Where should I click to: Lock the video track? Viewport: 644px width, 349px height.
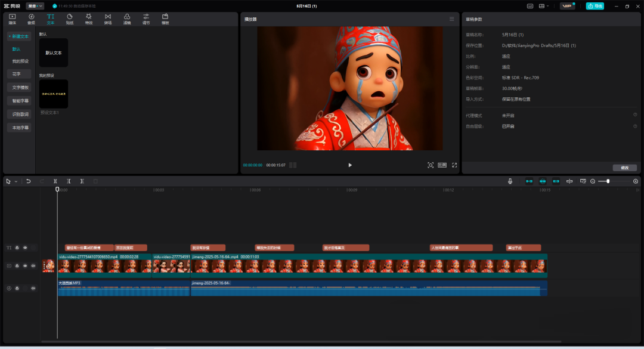(17, 266)
